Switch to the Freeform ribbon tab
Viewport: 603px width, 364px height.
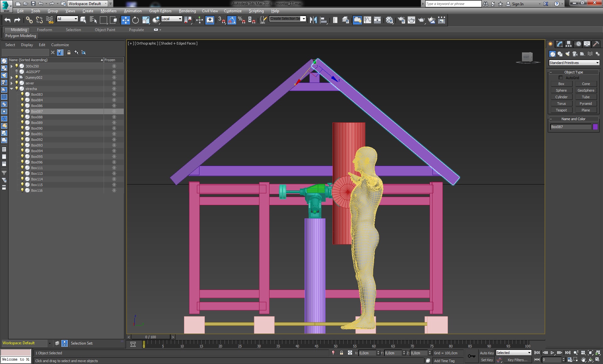(x=44, y=30)
